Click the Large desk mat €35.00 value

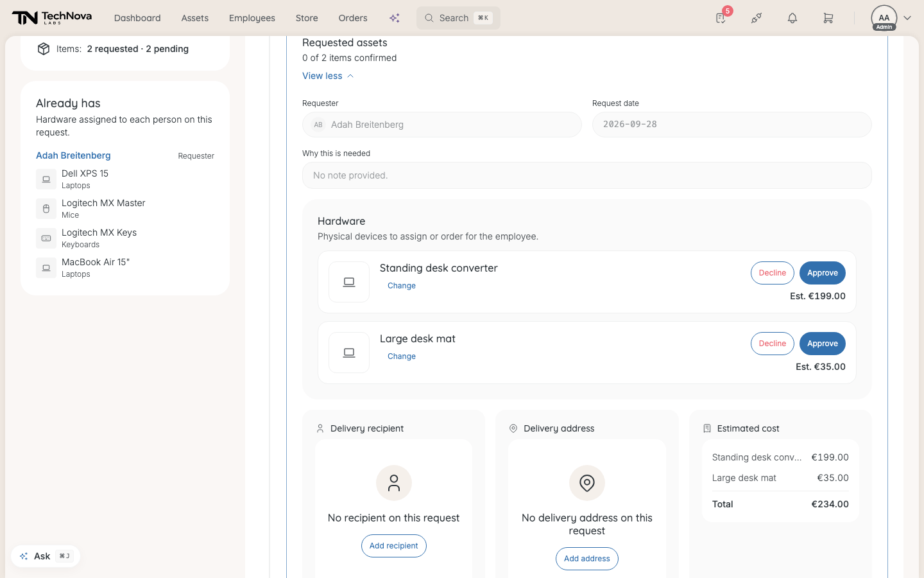pyautogui.click(x=833, y=478)
